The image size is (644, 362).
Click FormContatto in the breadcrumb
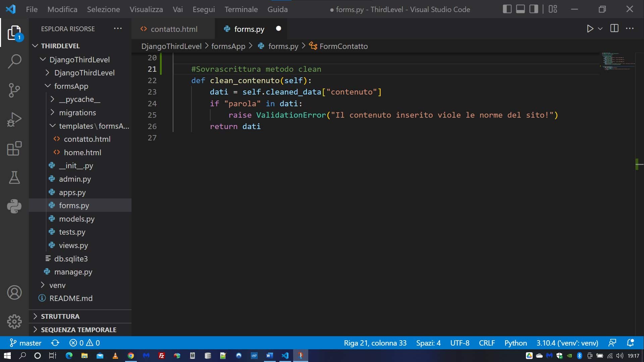pos(343,46)
